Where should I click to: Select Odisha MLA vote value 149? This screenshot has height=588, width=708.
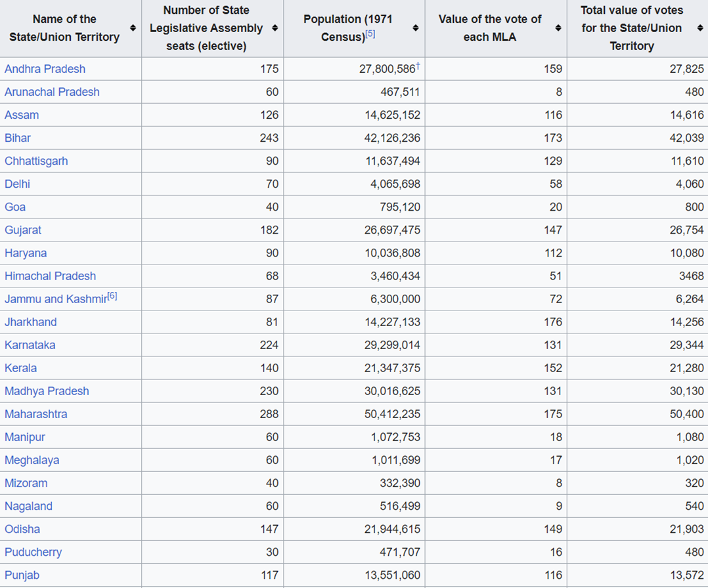553,530
